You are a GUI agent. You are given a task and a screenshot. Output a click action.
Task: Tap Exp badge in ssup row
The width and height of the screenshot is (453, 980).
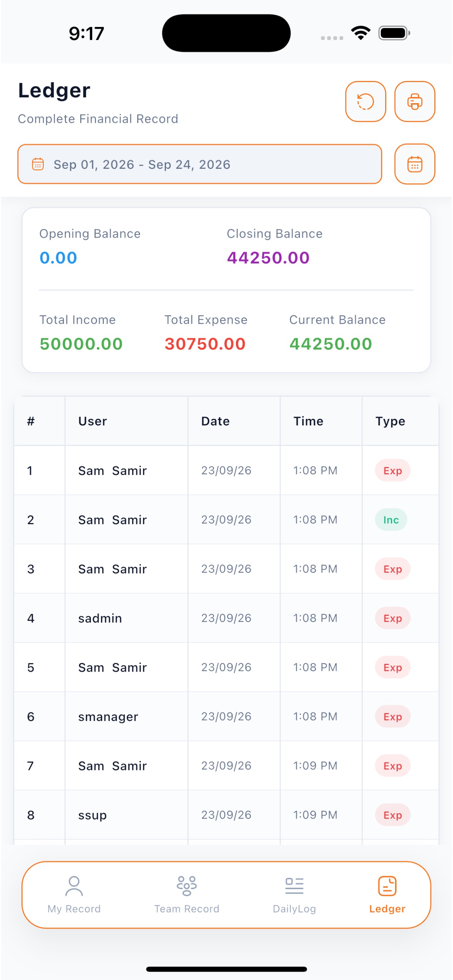[392, 815]
